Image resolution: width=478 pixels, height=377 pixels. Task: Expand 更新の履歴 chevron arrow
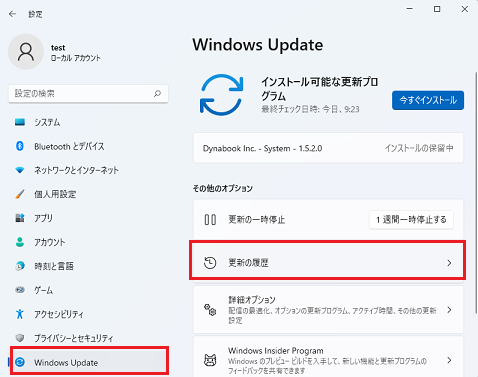449,263
